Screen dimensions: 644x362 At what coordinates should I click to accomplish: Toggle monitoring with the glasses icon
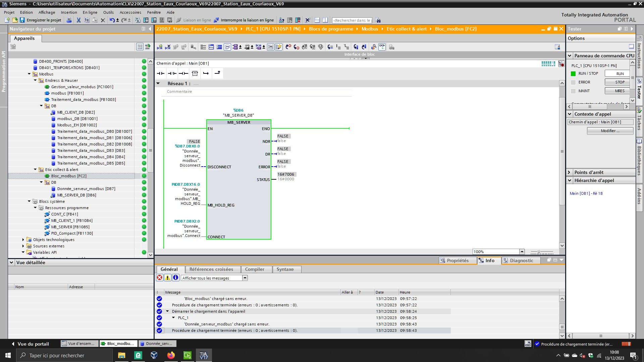point(382,47)
